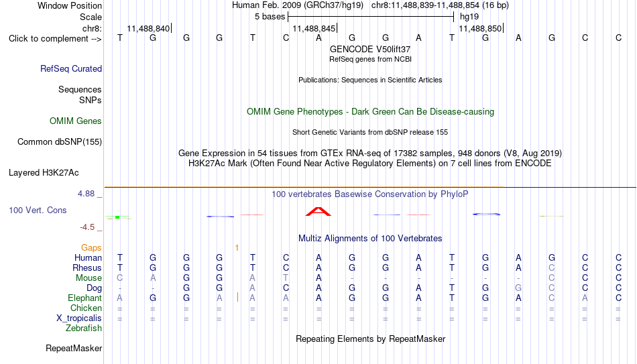Image resolution: width=637 pixels, height=364 pixels.
Task: Click the light gray G in Dog row
Action: tap(518, 288)
